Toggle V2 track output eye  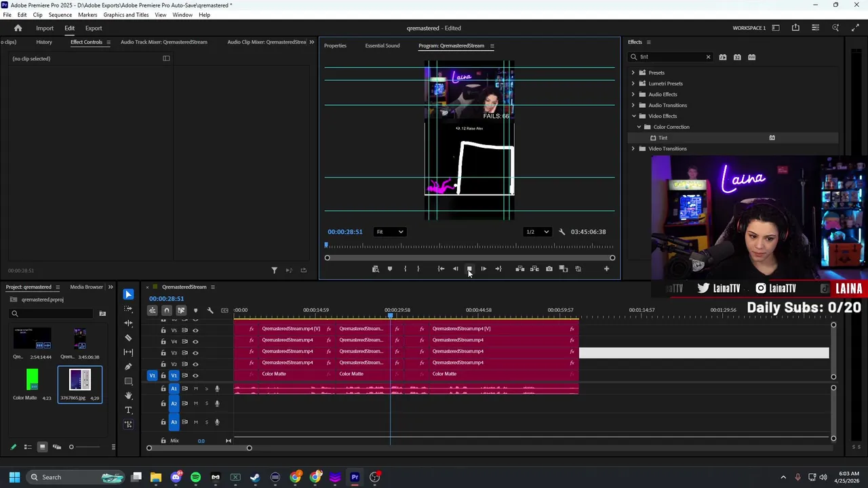[x=195, y=365]
